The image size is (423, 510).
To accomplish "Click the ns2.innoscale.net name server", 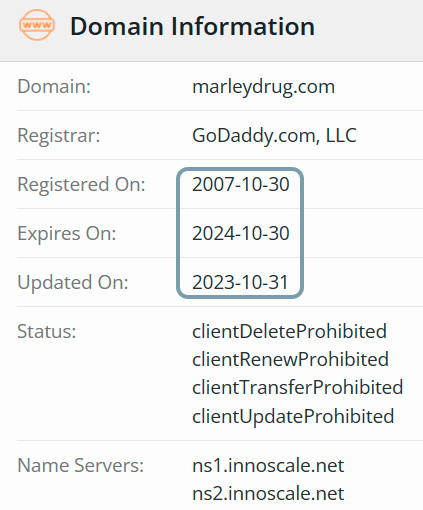I will tap(268, 494).
